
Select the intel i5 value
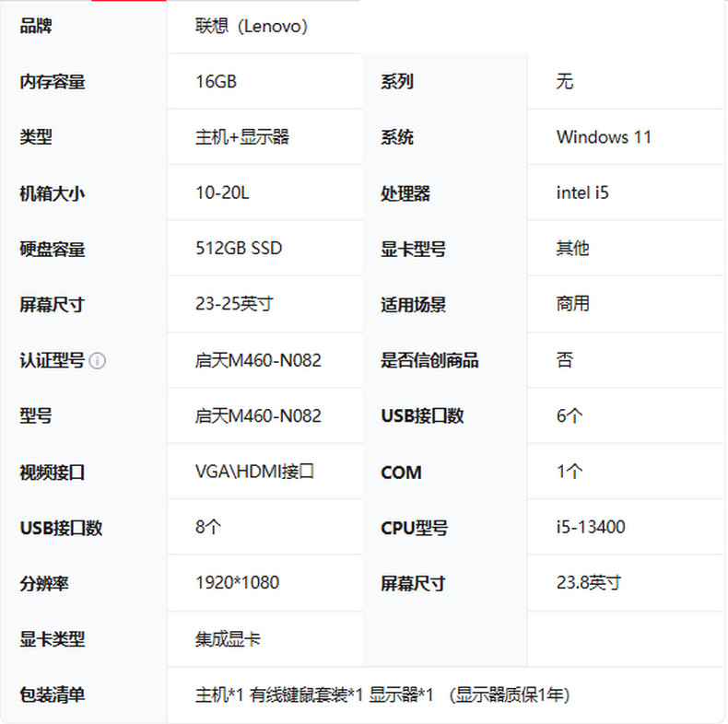tap(582, 193)
